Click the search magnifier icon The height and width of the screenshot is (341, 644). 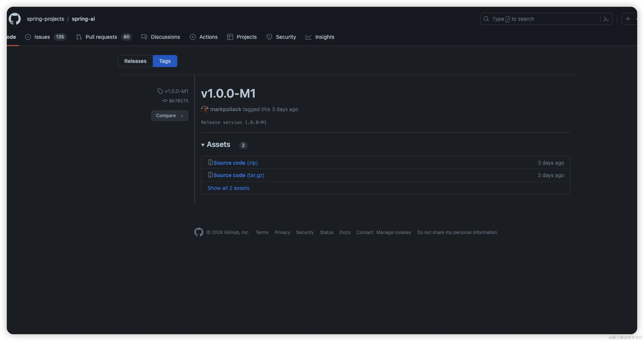pos(486,19)
